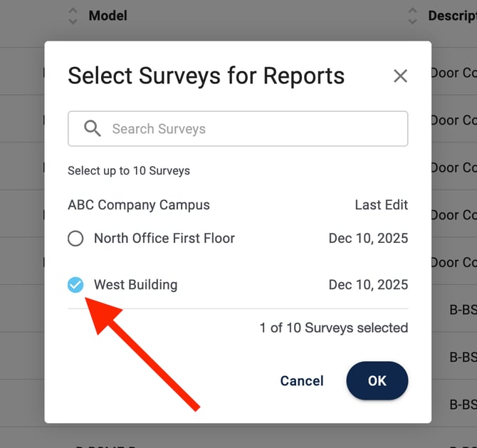Image resolution: width=477 pixels, height=448 pixels.
Task: Click the ABC Company Campus group label
Action: pos(139,205)
